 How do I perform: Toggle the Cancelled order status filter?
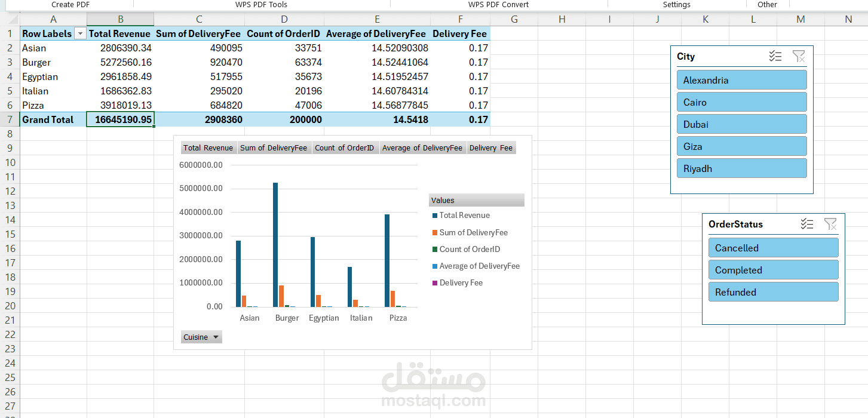point(773,248)
